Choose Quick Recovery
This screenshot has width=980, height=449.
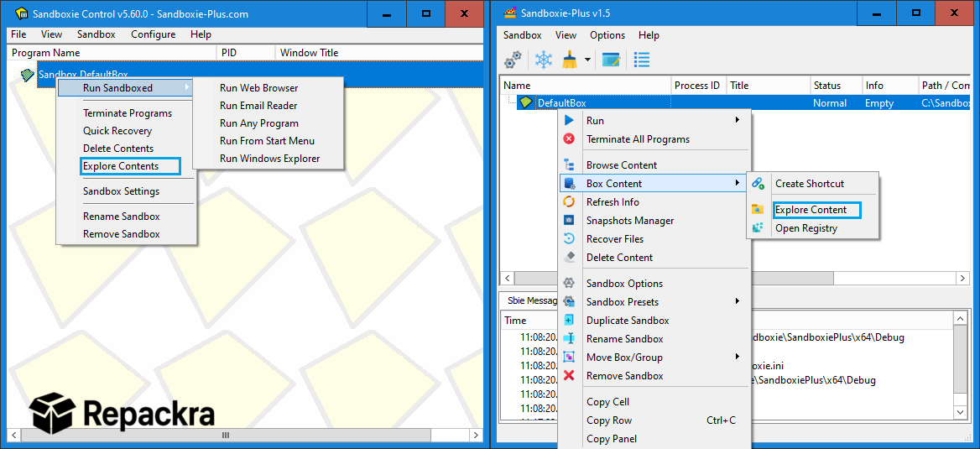click(x=117, y=131)
